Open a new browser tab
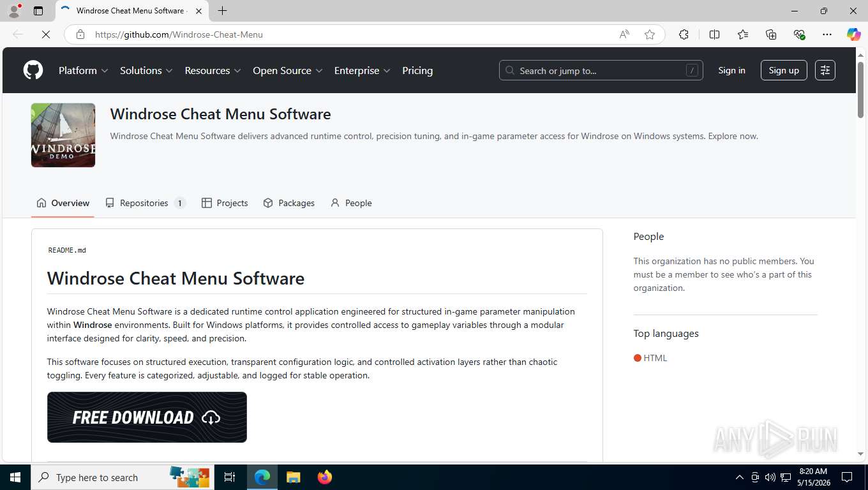Viewport: 868px width, 490px height. pos(222,11)
